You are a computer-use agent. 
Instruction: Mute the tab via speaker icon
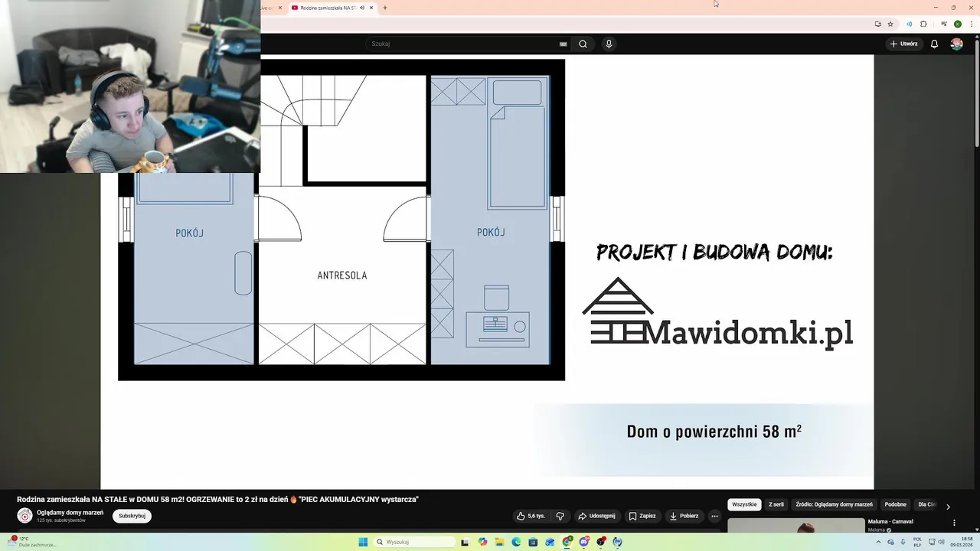(362, 8)
